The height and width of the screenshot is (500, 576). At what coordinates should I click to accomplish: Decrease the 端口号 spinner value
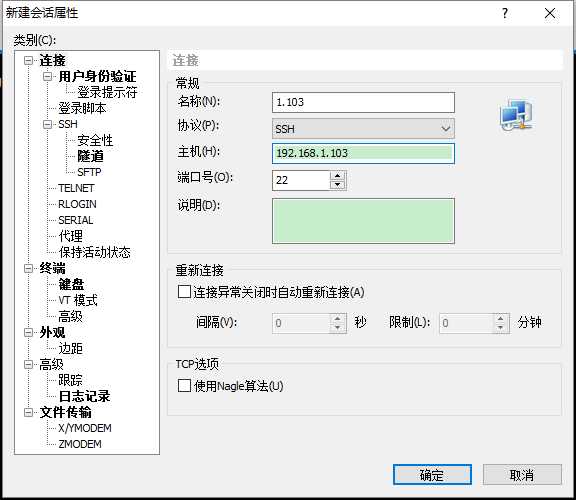337,185
